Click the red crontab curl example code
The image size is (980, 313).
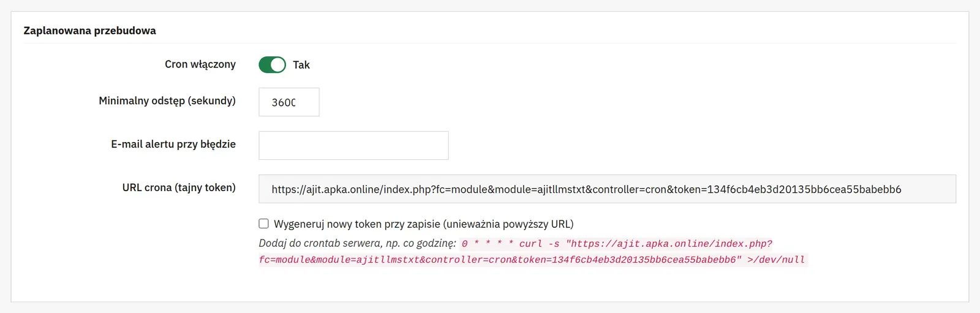tap(533, 252)
